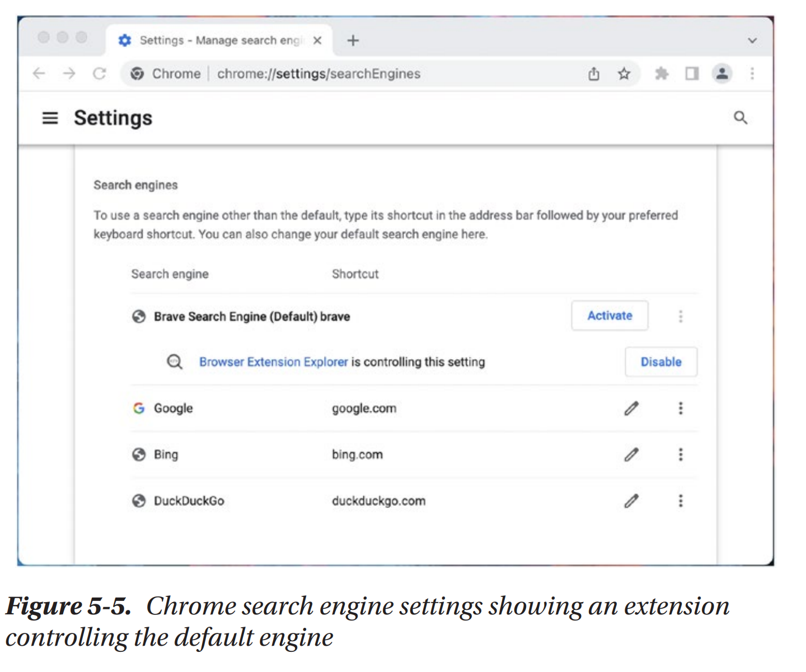Disable the controlling extension
Viewport: 806px width, 672px height.
(660, 362)
